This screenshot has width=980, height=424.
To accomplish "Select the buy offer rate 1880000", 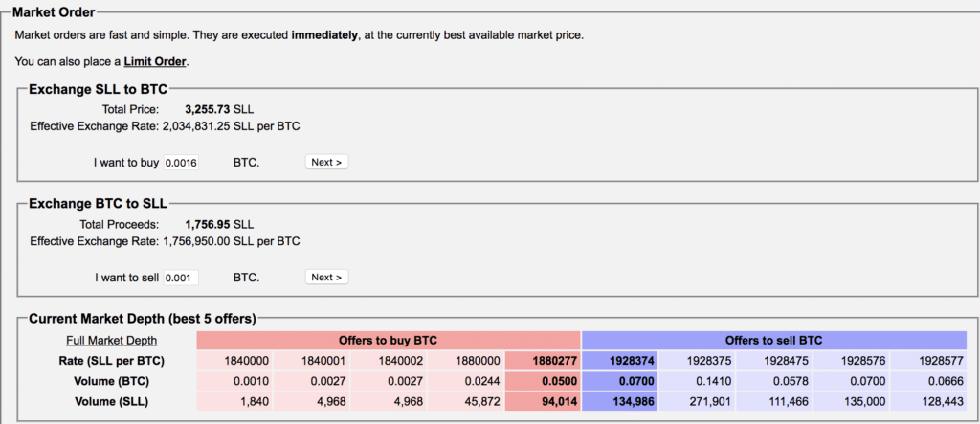I will coord(466,361).
